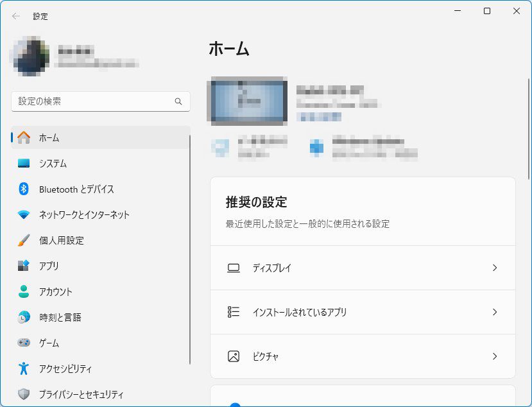
Task: Click the 設定の検索 search field
Action: click(93, 101)
